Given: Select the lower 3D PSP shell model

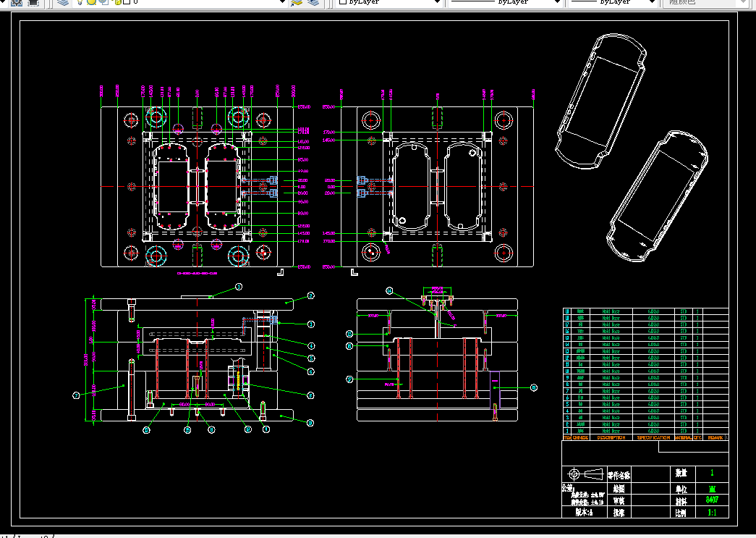Looking at the screenshot, I should pyautogui.click(x=657, y=196).
